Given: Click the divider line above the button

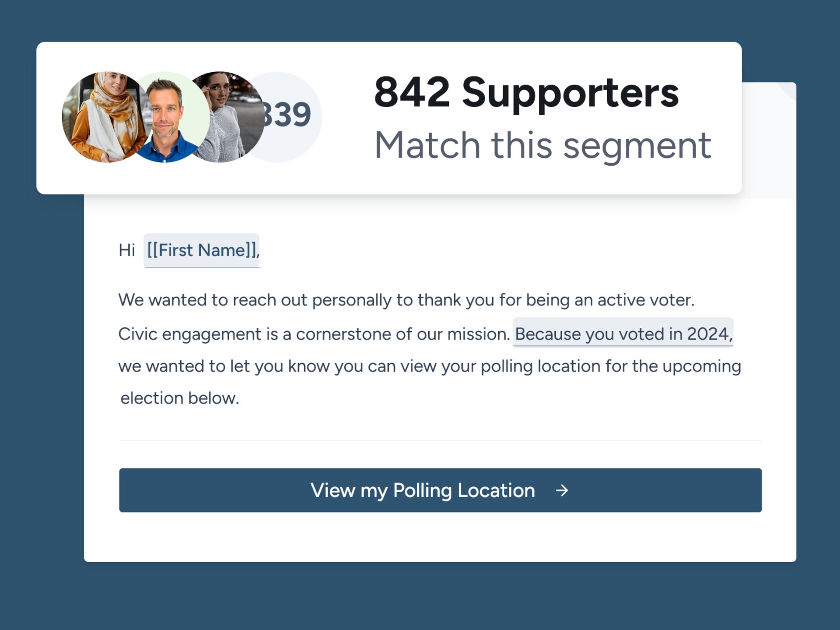Looking at the screenshot, I should tap(441, 440).
